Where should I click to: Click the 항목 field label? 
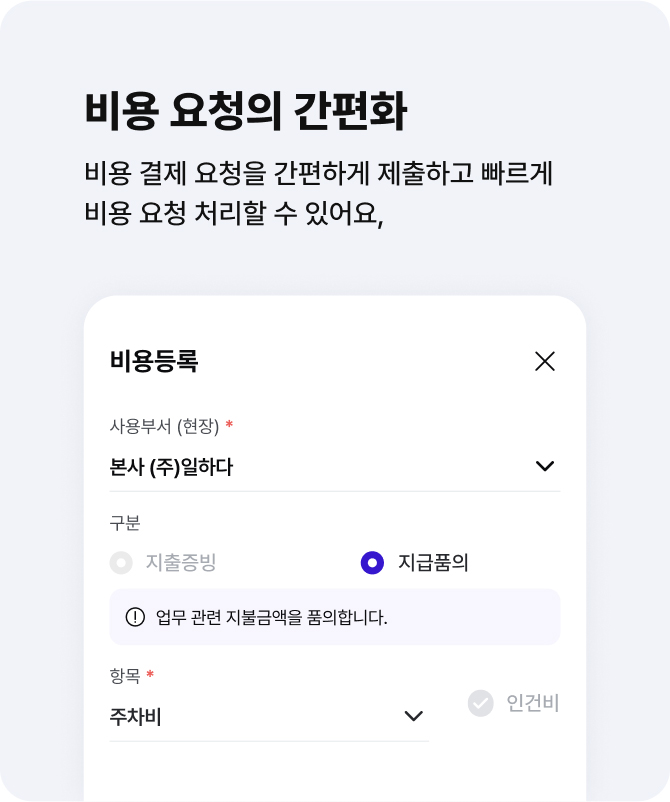coord(125,676)
